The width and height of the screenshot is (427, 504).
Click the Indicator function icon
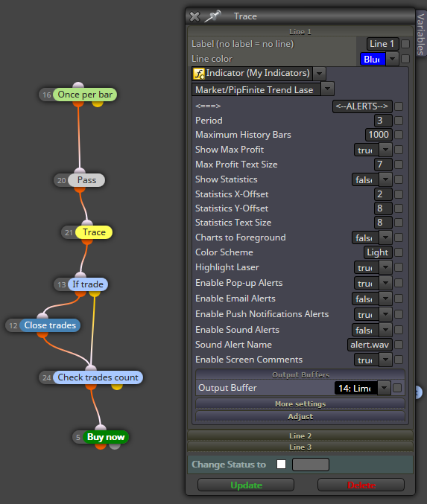(x=198, y=74)
